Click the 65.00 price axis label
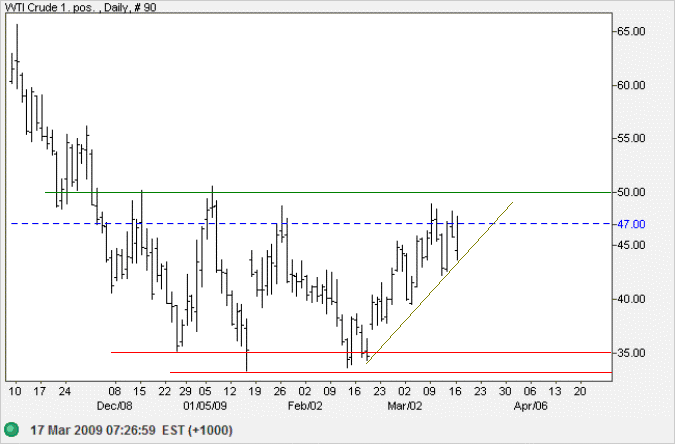 point(631,31)
